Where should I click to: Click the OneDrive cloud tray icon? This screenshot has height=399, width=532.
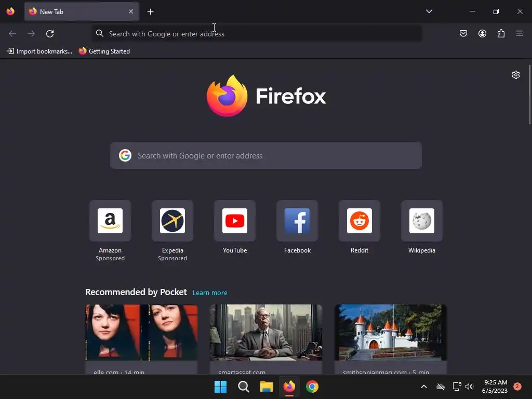(441, 387)
